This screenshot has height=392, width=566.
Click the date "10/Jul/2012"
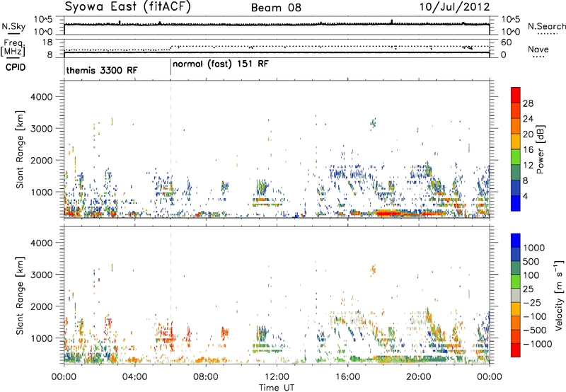click(x=454, y=7)
